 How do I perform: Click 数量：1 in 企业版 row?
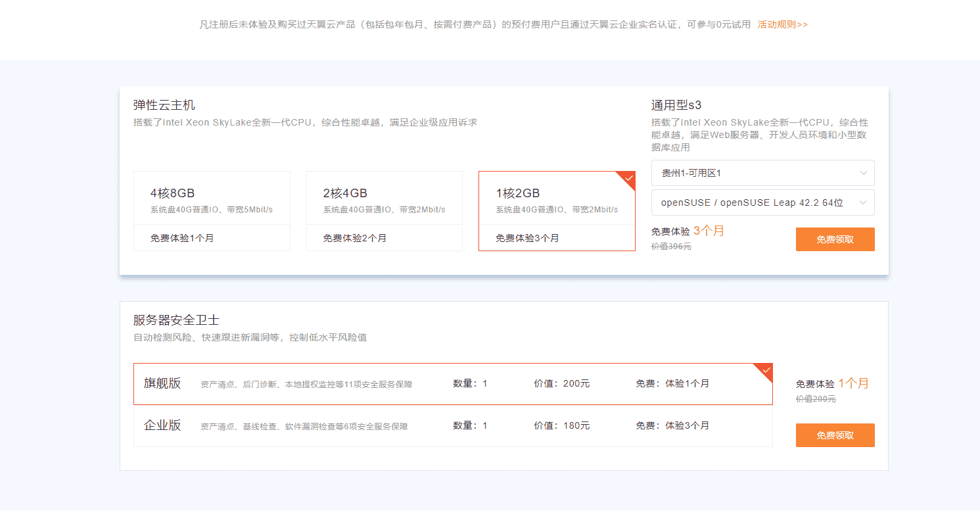pos(470,426)
